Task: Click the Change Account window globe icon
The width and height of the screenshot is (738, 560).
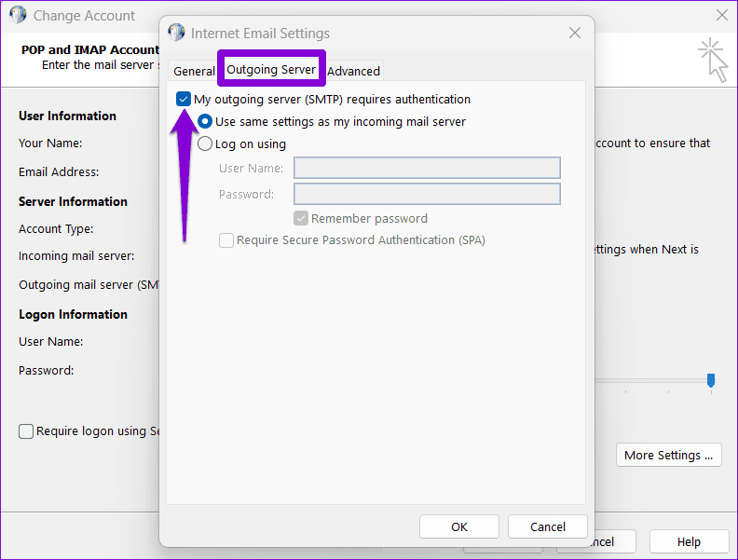Action: pos(18,15)
